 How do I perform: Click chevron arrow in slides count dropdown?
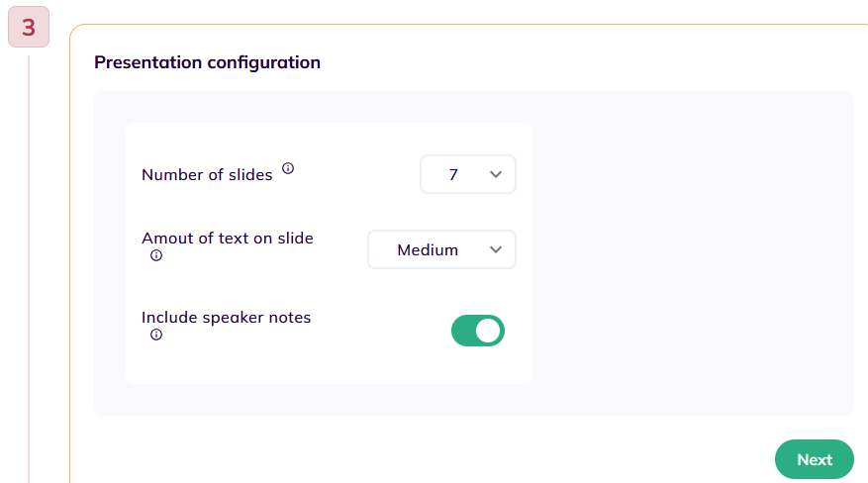[496, 174]
